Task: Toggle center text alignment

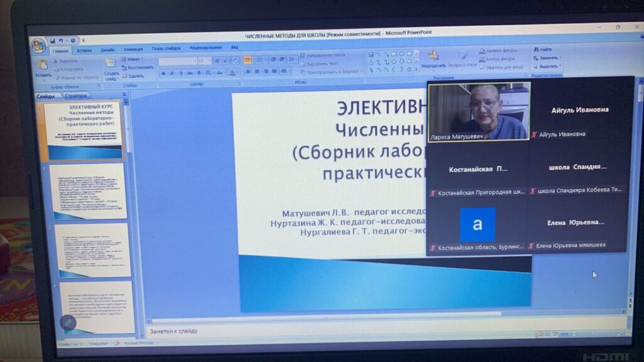Action: point(257,72)
